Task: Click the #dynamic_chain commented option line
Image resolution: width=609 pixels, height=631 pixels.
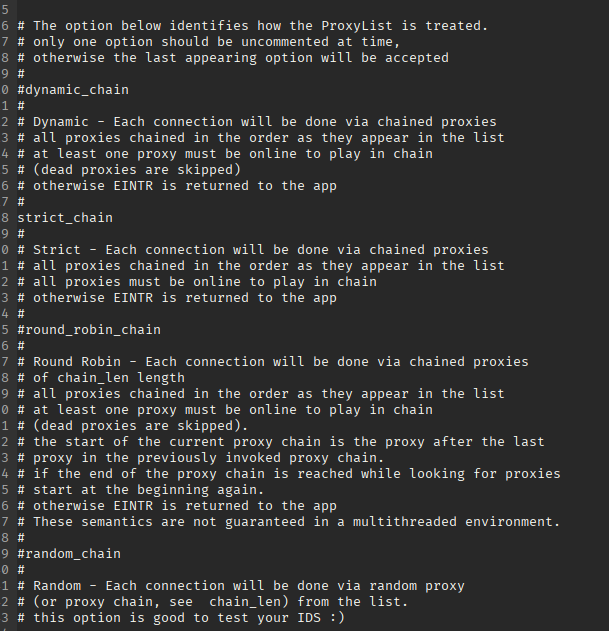Action: 73,90
